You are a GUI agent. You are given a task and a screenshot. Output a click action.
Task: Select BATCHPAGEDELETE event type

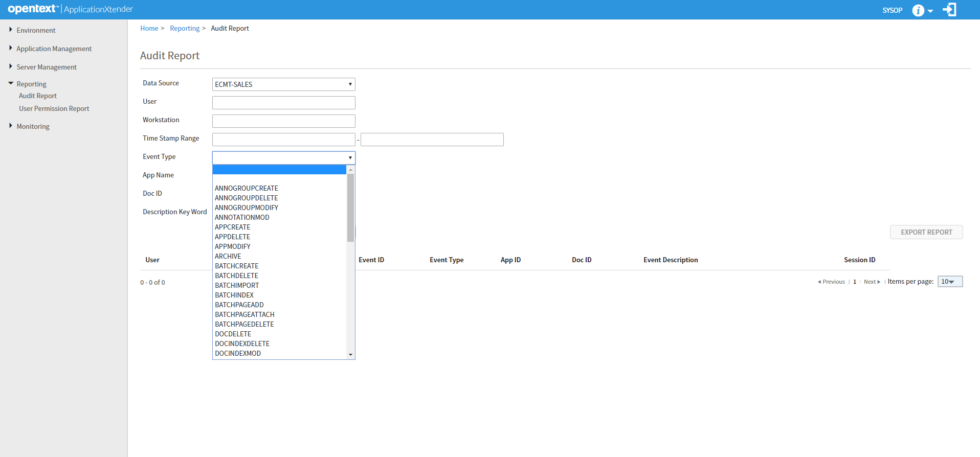(x=244, y=324)
